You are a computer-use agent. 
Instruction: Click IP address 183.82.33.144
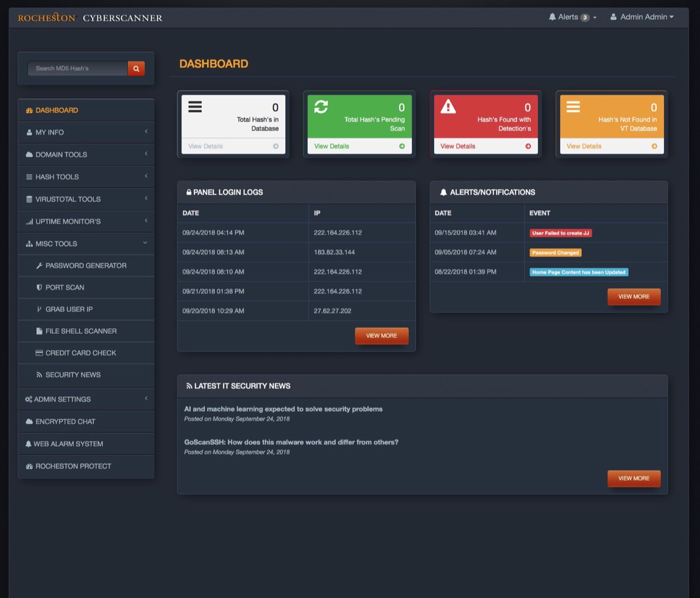coord(334,252)
